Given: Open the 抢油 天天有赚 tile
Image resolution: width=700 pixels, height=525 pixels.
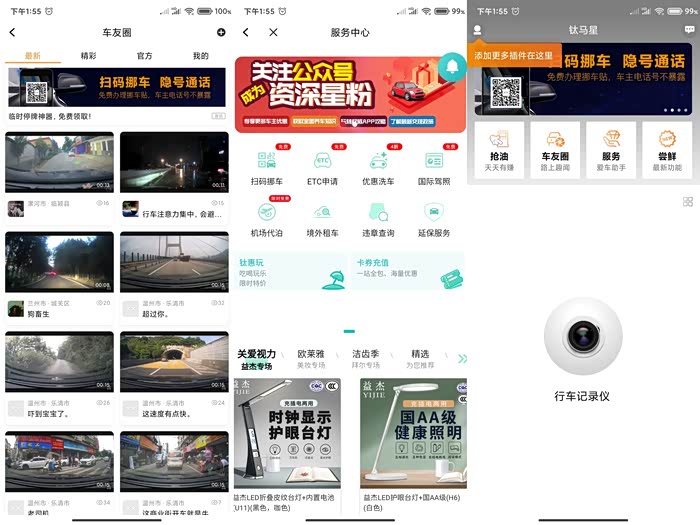Looking at the screenshot, I should coord(499,150).
